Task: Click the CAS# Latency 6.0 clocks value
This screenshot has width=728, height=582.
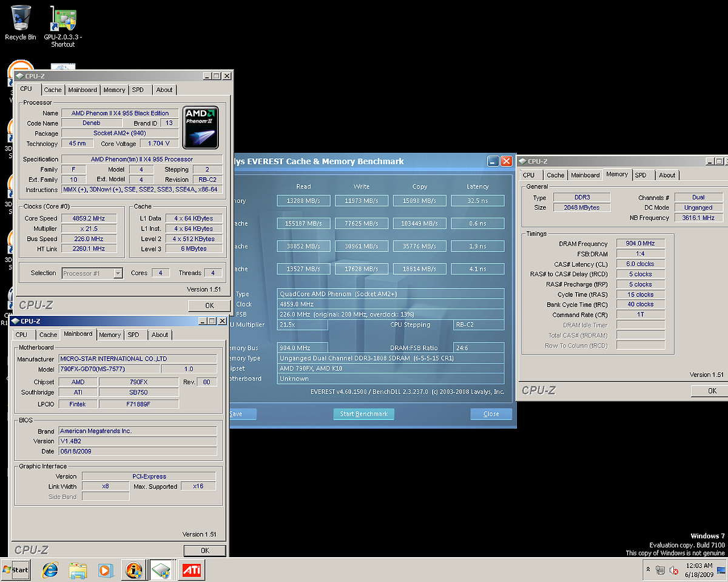Action: [641, 264]
